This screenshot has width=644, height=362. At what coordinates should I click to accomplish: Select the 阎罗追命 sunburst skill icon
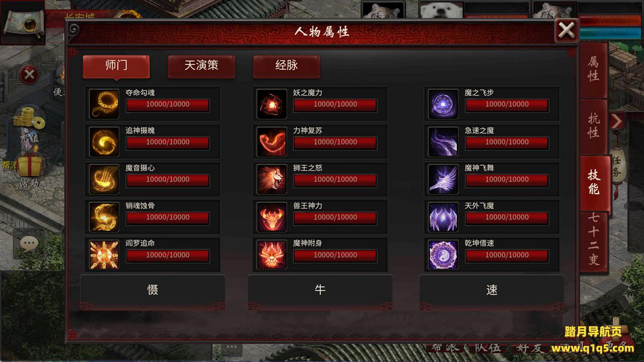[x=104, y=255]
